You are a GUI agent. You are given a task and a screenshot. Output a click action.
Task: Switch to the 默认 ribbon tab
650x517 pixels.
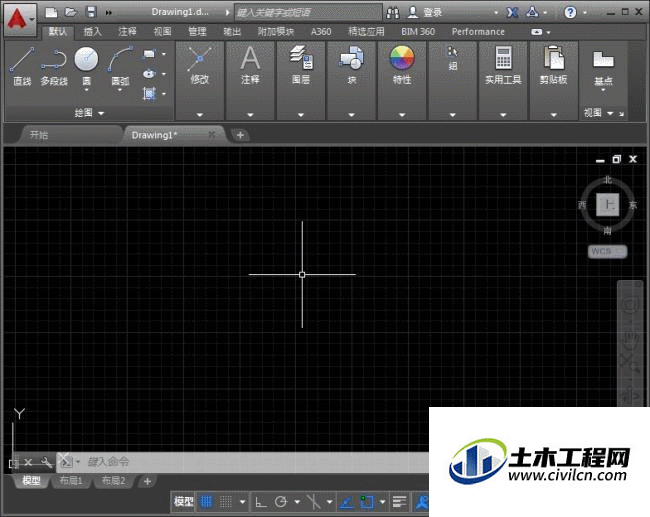point(58,32)
